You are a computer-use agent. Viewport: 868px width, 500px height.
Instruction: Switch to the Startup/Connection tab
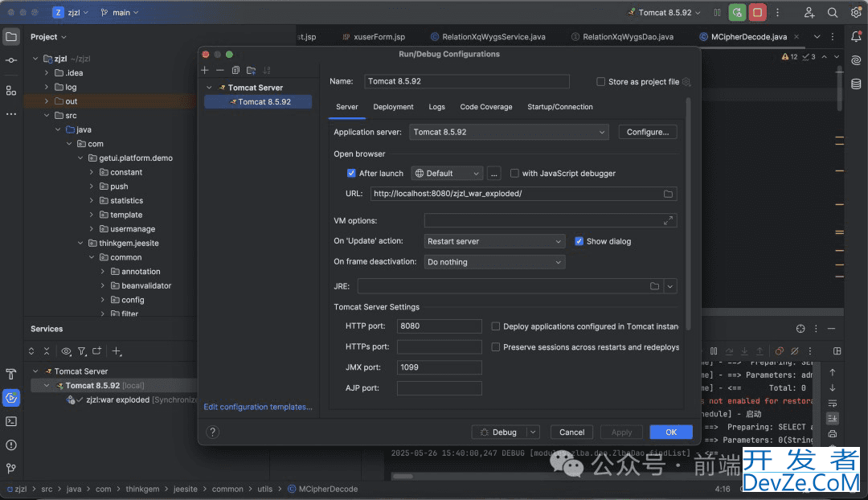coord(559,107)
